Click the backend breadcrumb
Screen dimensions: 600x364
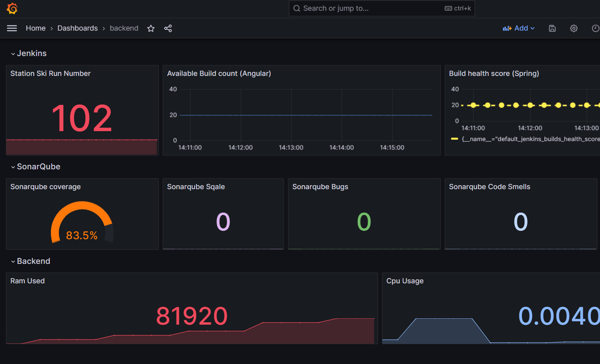pyautogui.click(x=124, y=28)
